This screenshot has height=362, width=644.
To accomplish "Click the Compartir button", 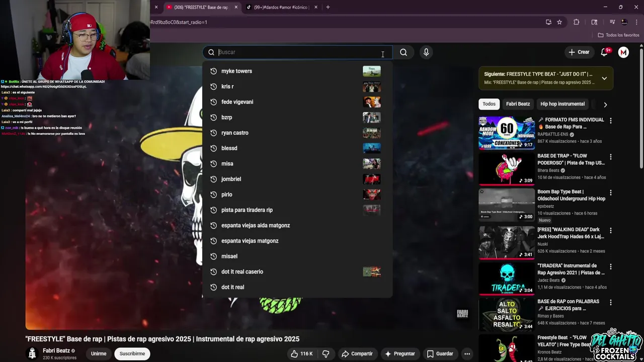I will click(357, 353).
